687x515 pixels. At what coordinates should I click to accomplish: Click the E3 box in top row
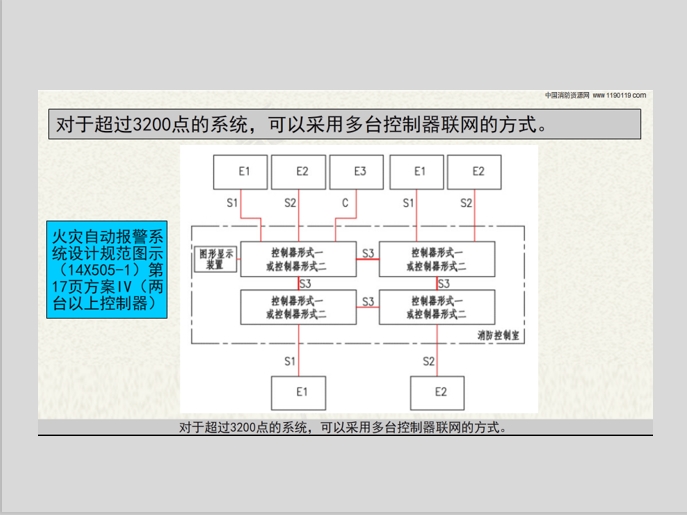(360, 171)
